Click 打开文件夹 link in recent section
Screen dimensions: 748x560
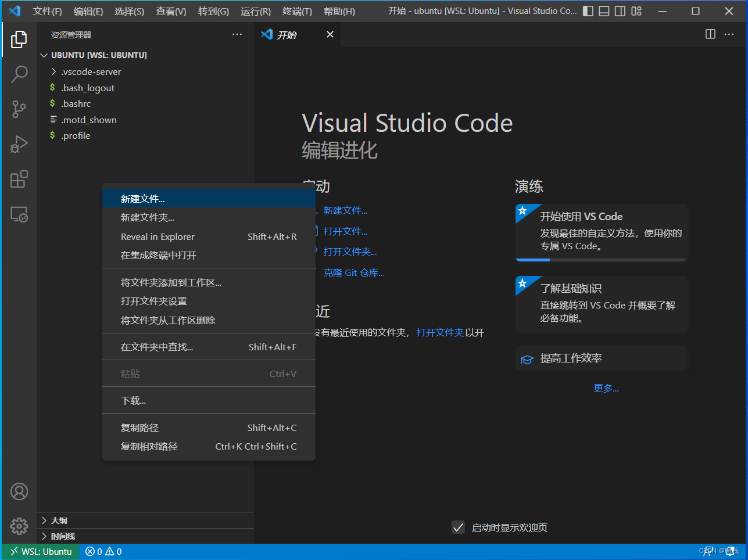[440, 332]
